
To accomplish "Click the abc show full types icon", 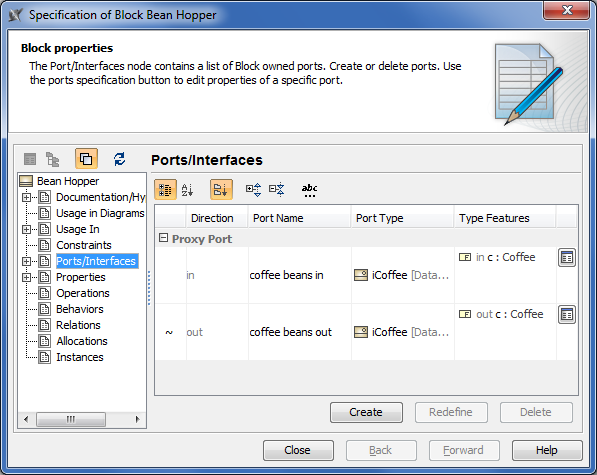I will (x=310, y=190).
